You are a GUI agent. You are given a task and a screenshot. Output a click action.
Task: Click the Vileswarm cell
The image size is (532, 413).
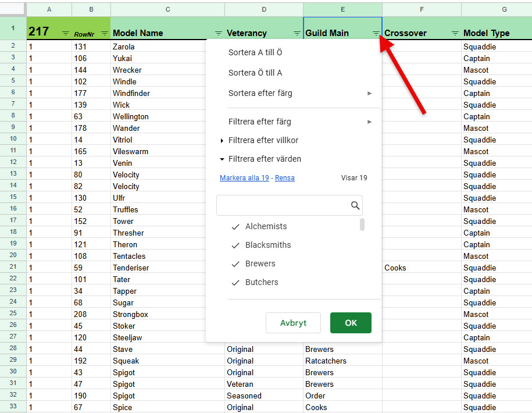(159, 151)
